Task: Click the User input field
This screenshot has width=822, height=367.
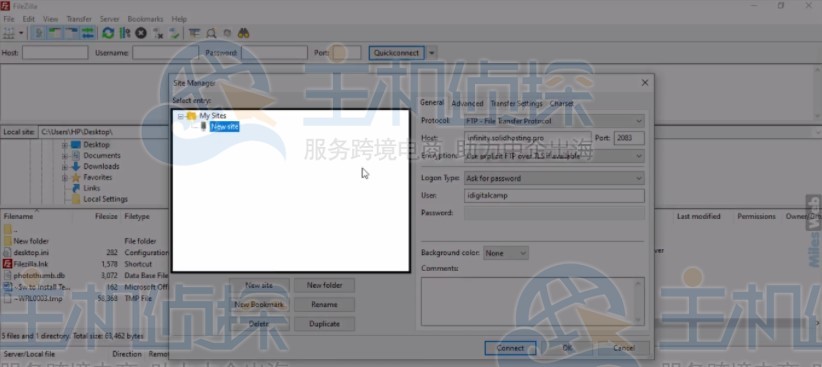Action: (555, 196)
